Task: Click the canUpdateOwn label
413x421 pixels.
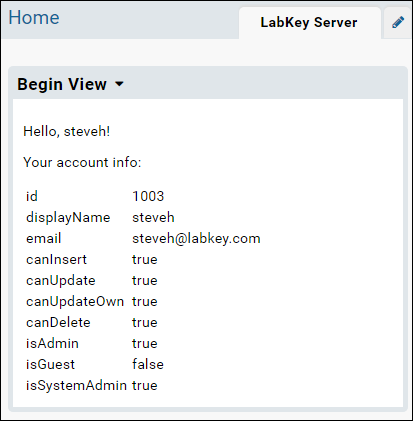Action: tap(75, 302)
